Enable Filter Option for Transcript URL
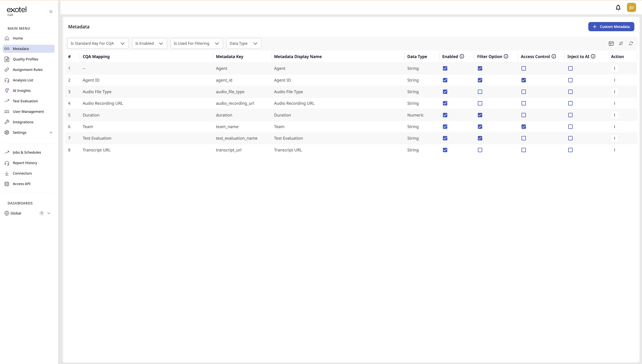The height and width of the screenshot is (364, 642). [480, 150]
